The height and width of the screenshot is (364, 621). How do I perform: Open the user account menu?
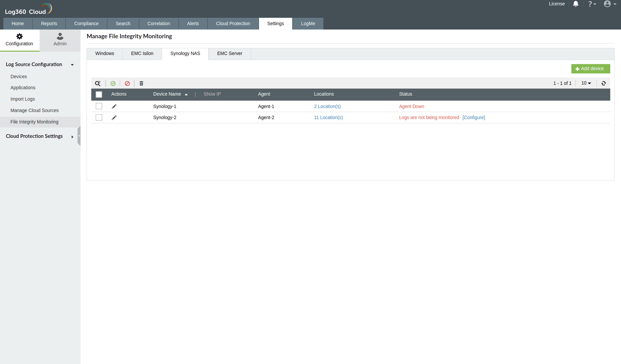[608, 4]
